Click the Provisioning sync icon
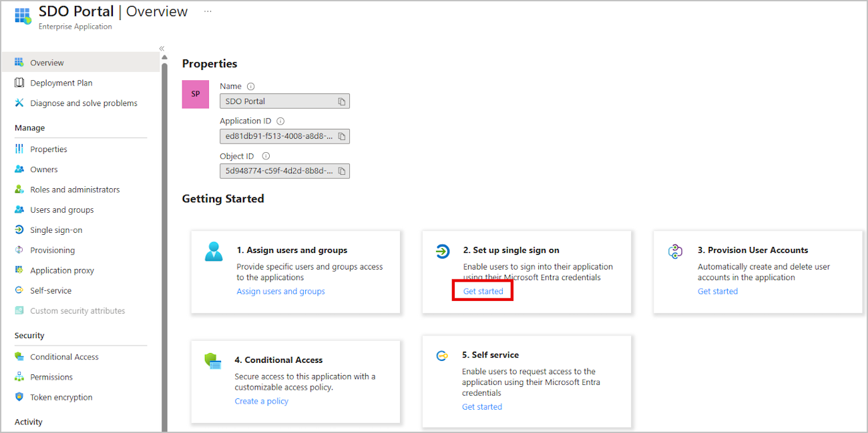Image resolution: width=868 pixels, height=433 pixels. click(19, 250)
